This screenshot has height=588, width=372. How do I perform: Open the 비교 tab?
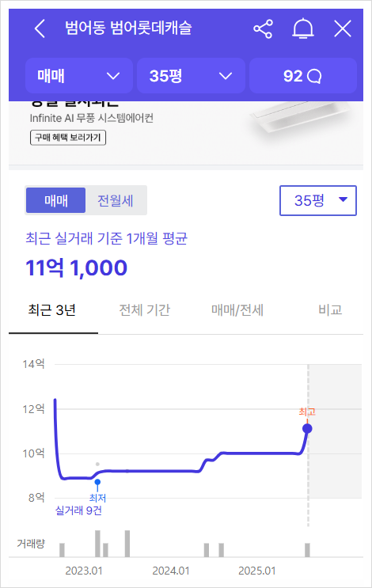pyautogui.click(x=330, y=310)
